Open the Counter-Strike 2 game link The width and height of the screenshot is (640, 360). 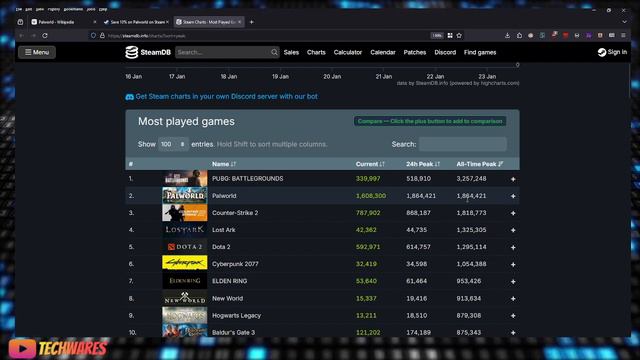(x=235, y=213)
